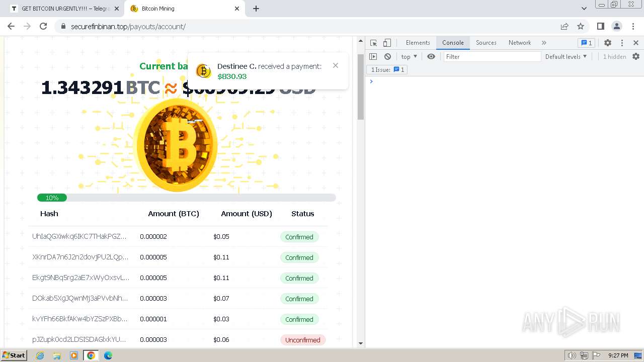Click the Amount (BTC) column header
Viewport: 644px width, 362px height.
point(174,214)
